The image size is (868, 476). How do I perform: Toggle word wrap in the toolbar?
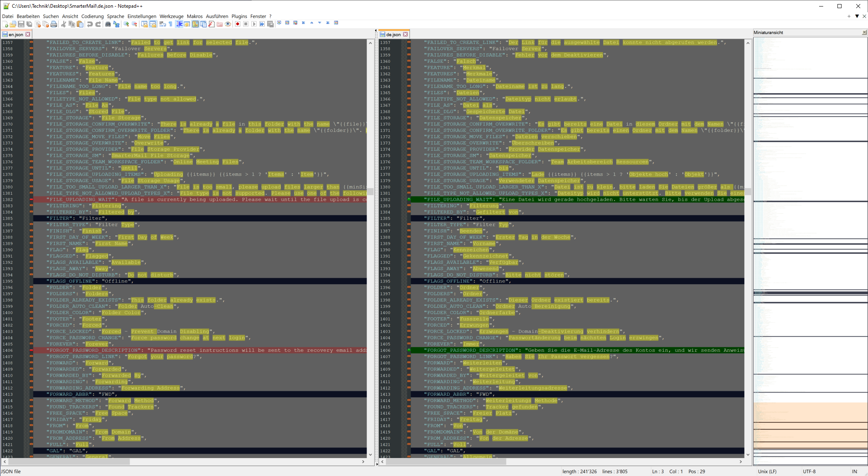[x=162, y=24]
